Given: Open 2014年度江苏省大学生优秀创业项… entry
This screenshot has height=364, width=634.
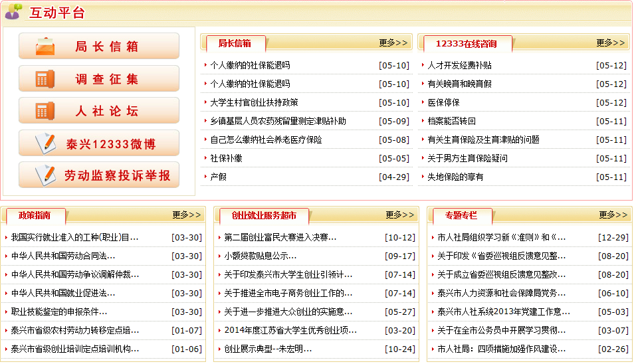Looking at the screenshot, I should (x=290, y=331).
